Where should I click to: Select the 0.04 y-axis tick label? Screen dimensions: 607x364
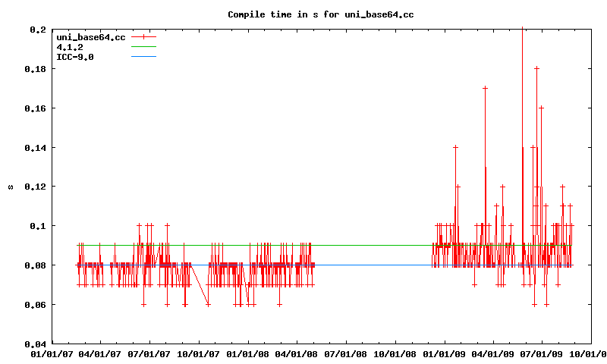pos(36,344)
